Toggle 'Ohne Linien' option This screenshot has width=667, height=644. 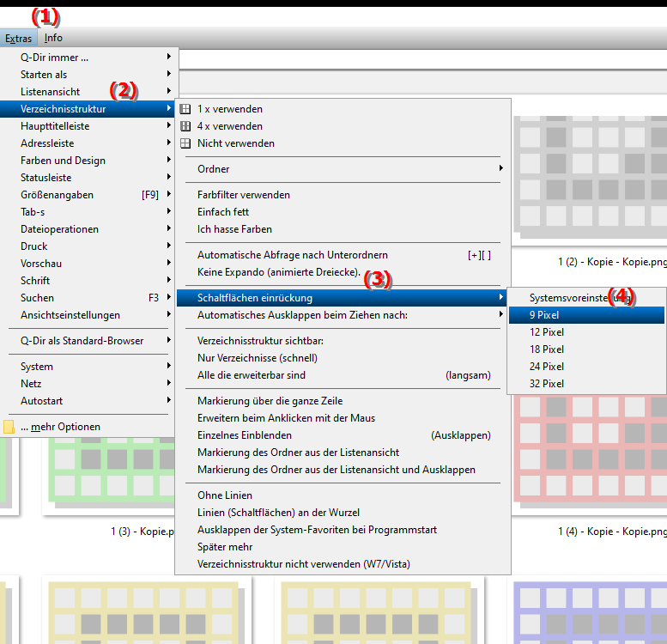[x=343, y=495]
